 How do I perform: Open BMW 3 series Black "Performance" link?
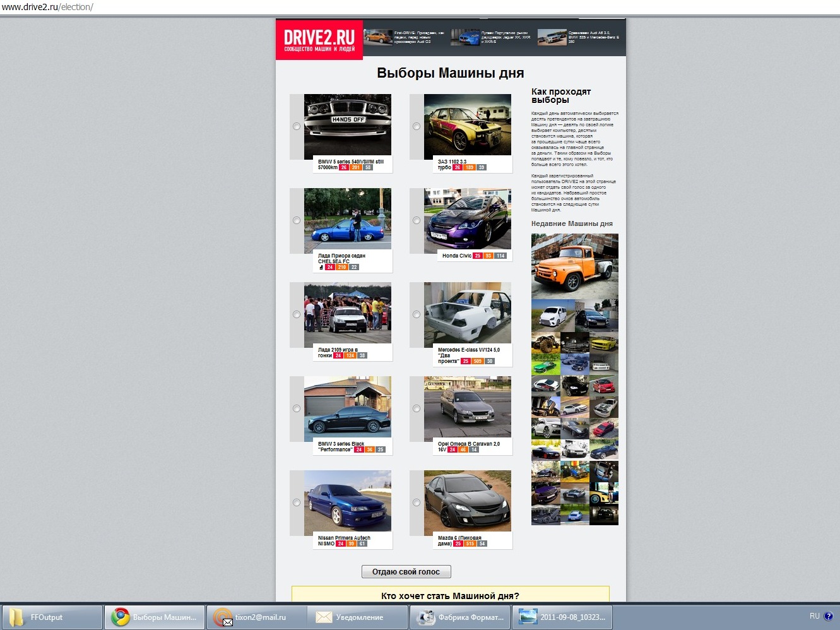point(341,446)
